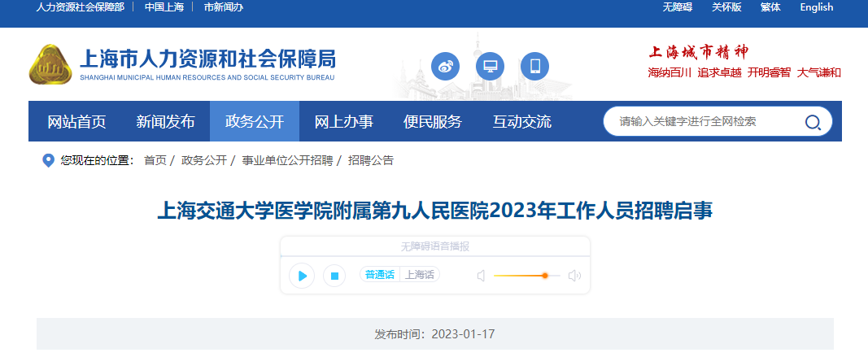This screenshot has height=357, width=868.
Task: Click the low volume speaker icon
Action: tap(481, 276)
